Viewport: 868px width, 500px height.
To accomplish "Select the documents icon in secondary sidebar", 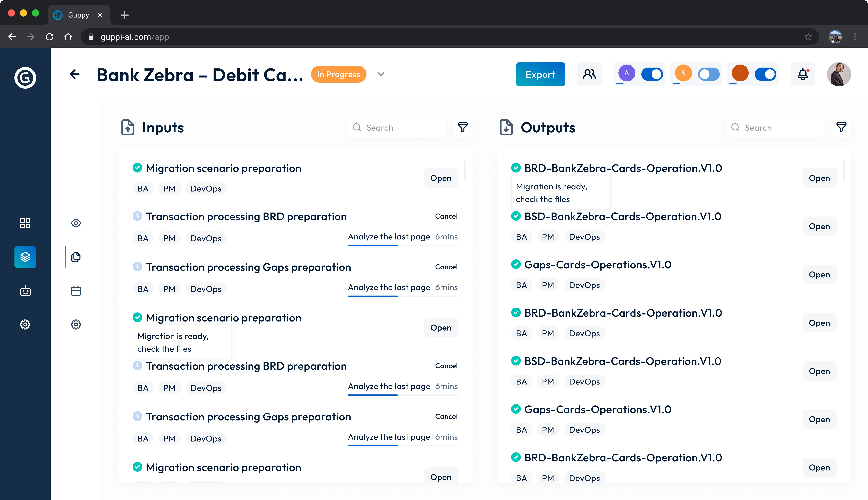I will [76, 257].
